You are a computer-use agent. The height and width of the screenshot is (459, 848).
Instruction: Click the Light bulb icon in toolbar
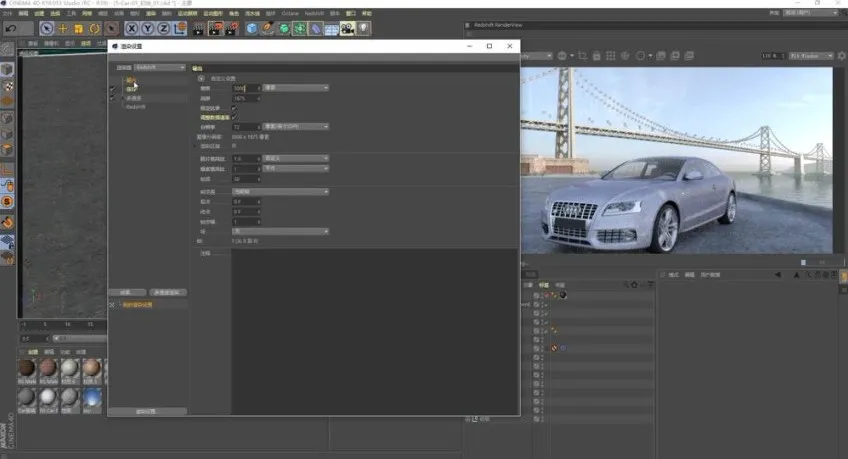tap(365, 29)
